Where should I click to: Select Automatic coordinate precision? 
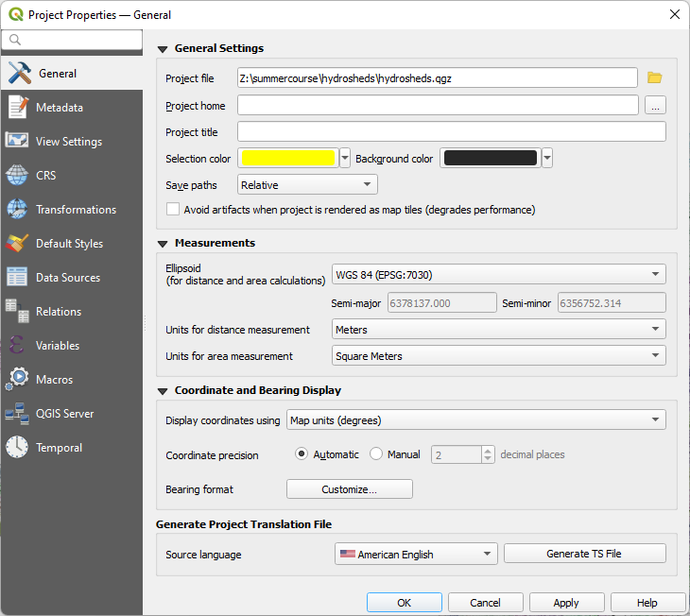[x=302, y=453]
